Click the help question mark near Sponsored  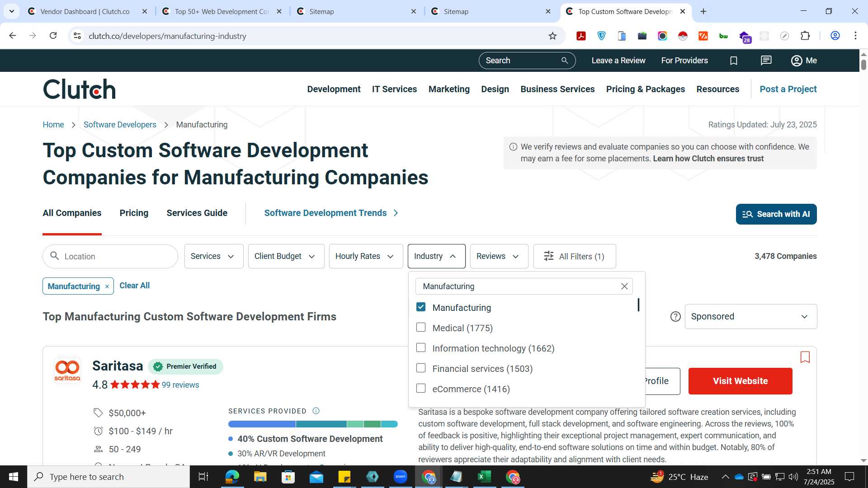point(675,317)
